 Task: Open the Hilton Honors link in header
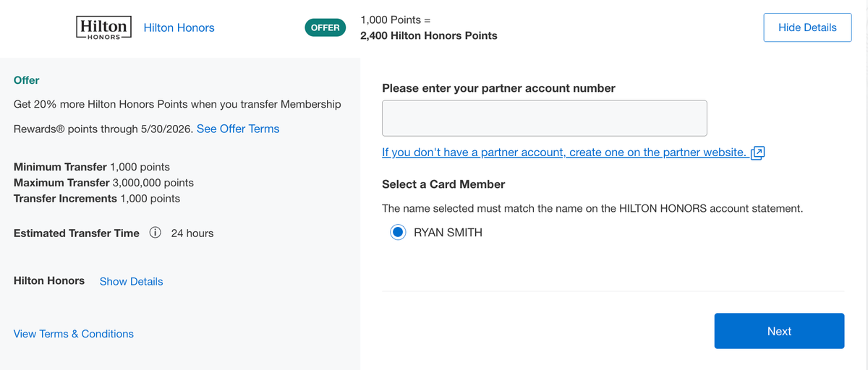[179, 27]
